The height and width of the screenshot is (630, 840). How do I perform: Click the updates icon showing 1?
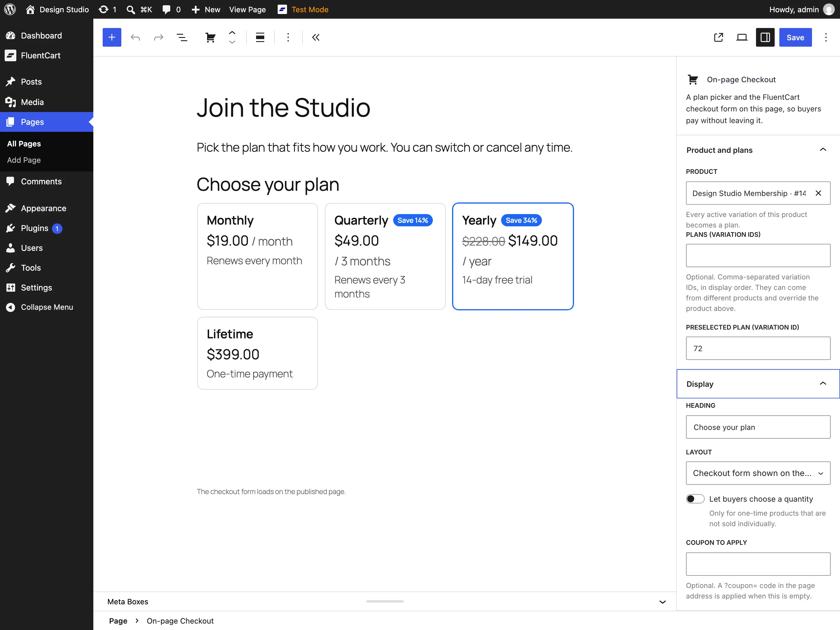pyautogui.click(x=107, y=9)
